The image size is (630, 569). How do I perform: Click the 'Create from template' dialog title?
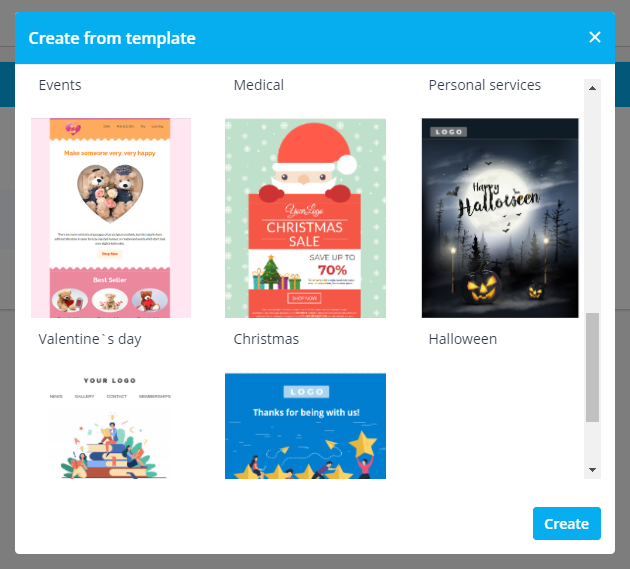point(112,39)
